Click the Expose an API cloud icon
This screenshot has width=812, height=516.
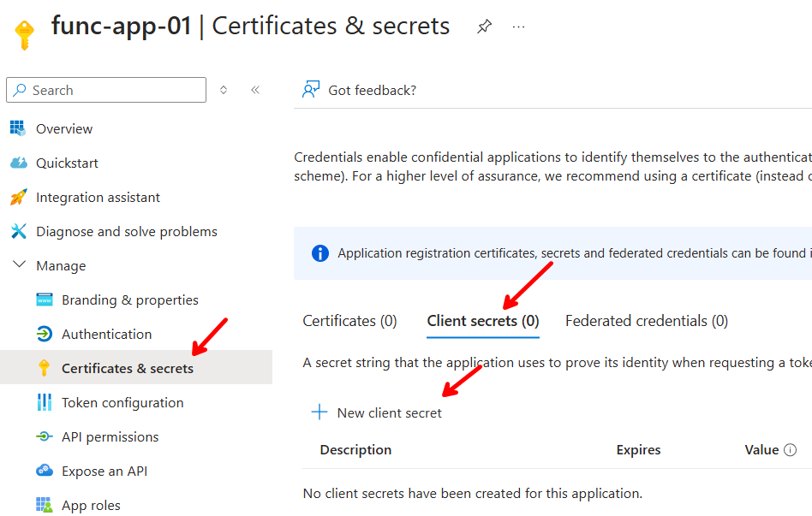coord(45,471)
